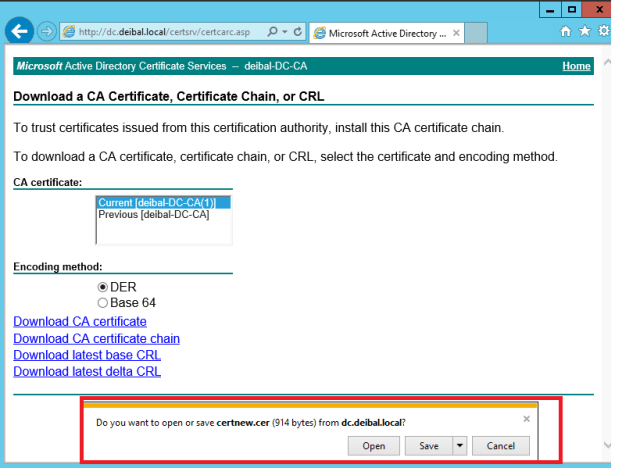The width and height of the screenshot is (640, 468).
Task: Open the Tools gear icon
Action: tap(603, 32)
